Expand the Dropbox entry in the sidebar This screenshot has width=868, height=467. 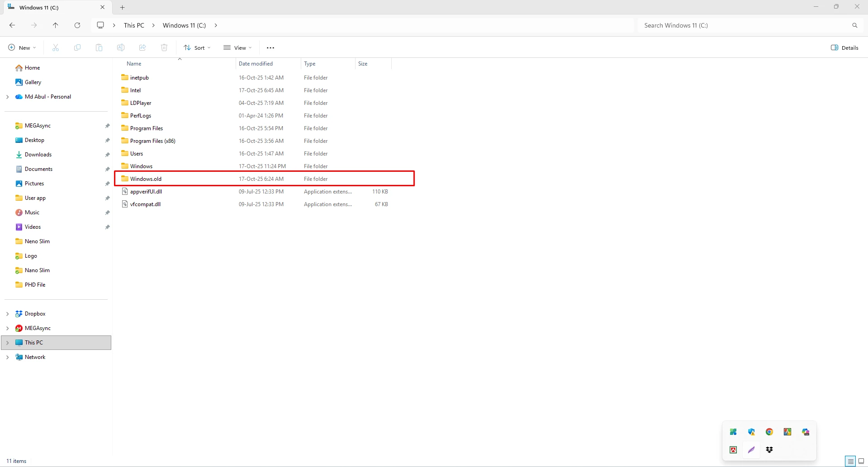point(7,313)
